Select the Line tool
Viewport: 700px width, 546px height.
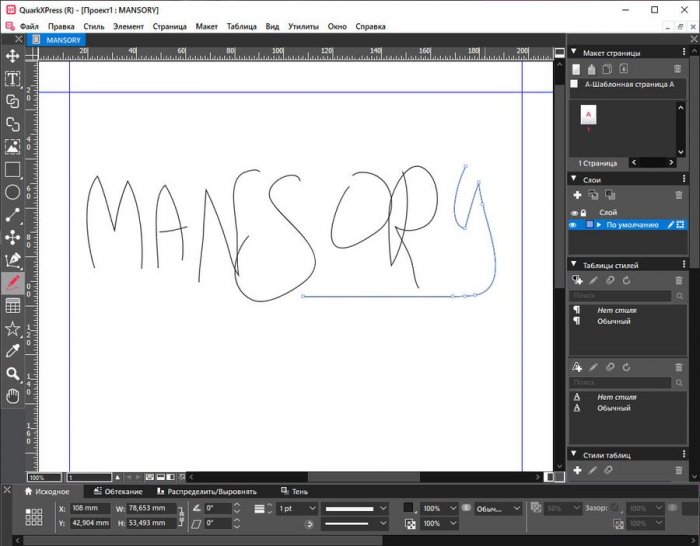click(13, 215)
